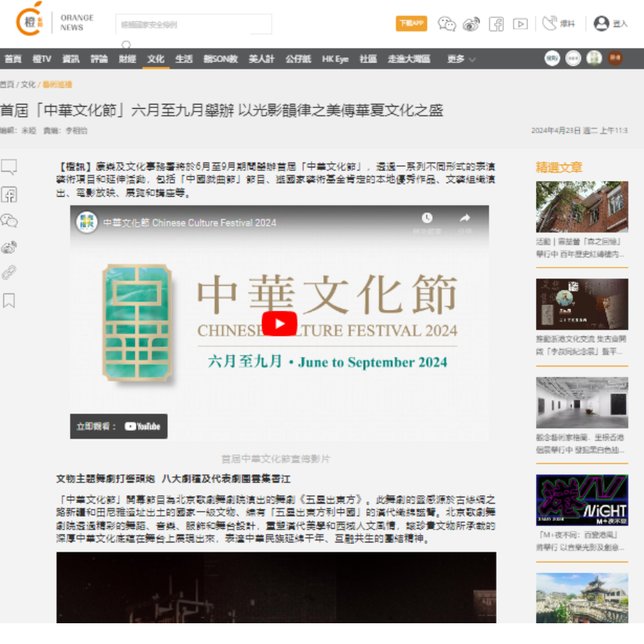This screenshot has height=644, width=644.
Task: Open the WeChat icon in header
Action: 447,24
